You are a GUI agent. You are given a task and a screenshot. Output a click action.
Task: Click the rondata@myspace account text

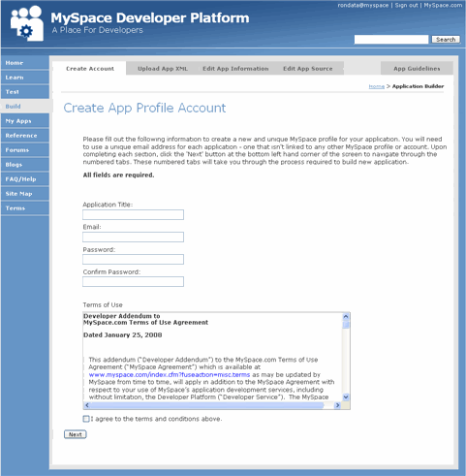[363, 5]
